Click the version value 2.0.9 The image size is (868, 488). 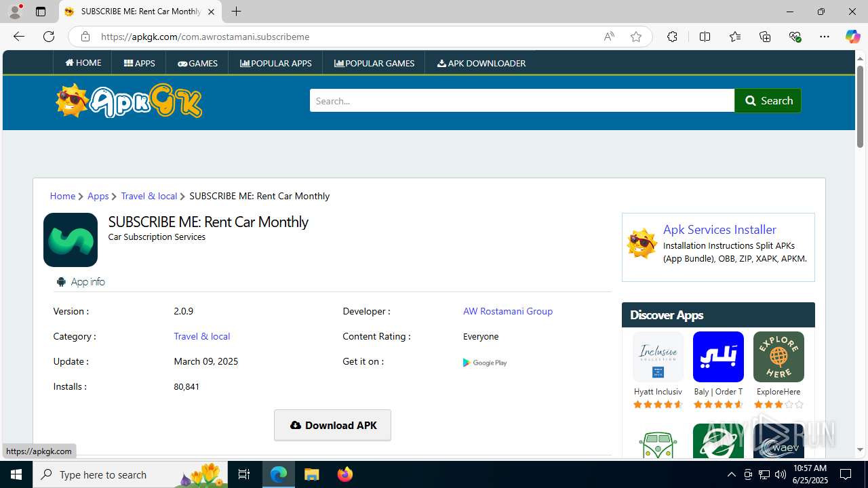click(x=183, y=311)
